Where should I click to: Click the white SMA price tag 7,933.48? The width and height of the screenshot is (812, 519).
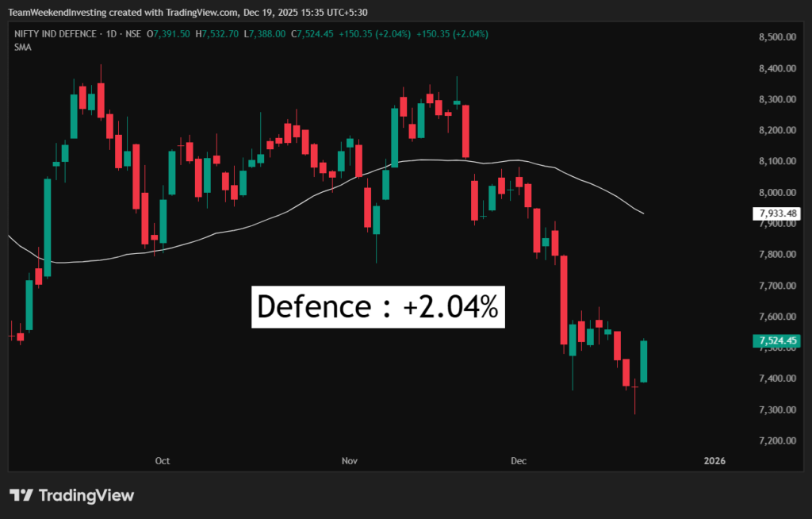click(778, 213)
